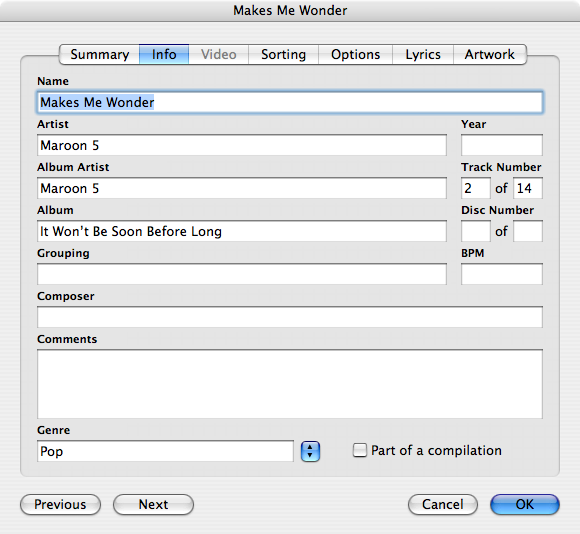The width and height of the screenshot is (580, 534).
Task: Enable Part of a compilation checkbox
Action: point(360,450)
